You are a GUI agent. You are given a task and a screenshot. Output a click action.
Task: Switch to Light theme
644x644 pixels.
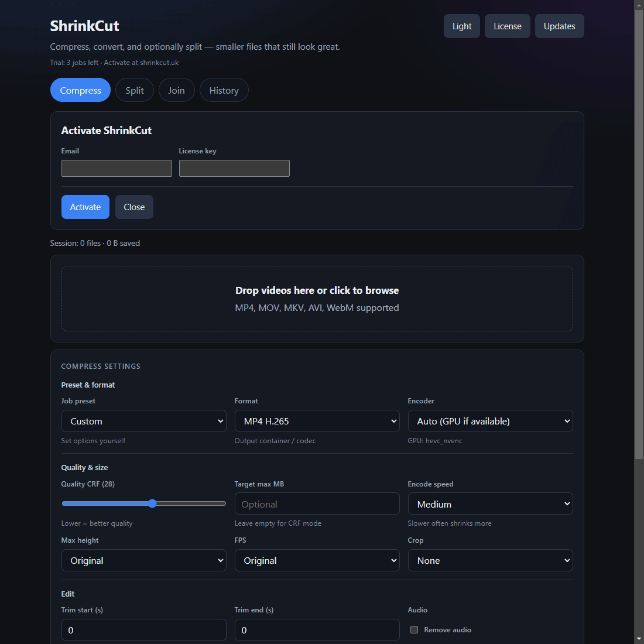coord(462,26)
